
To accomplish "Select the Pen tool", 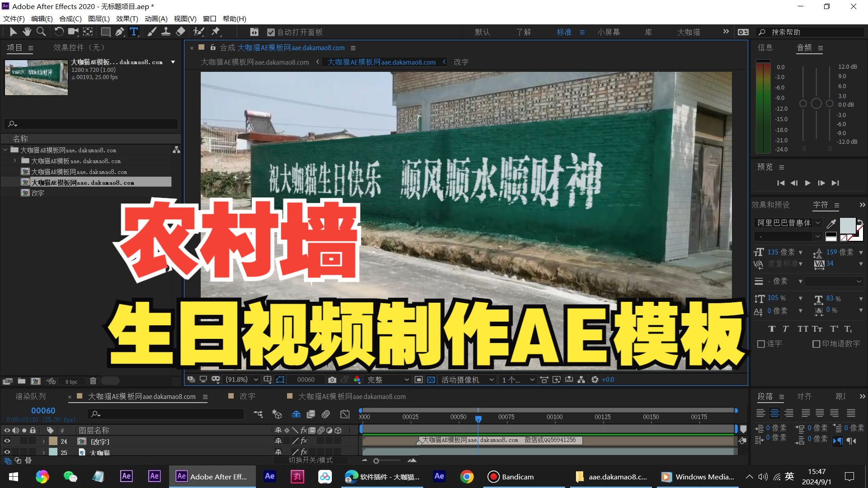I will (x=120, y=32).
